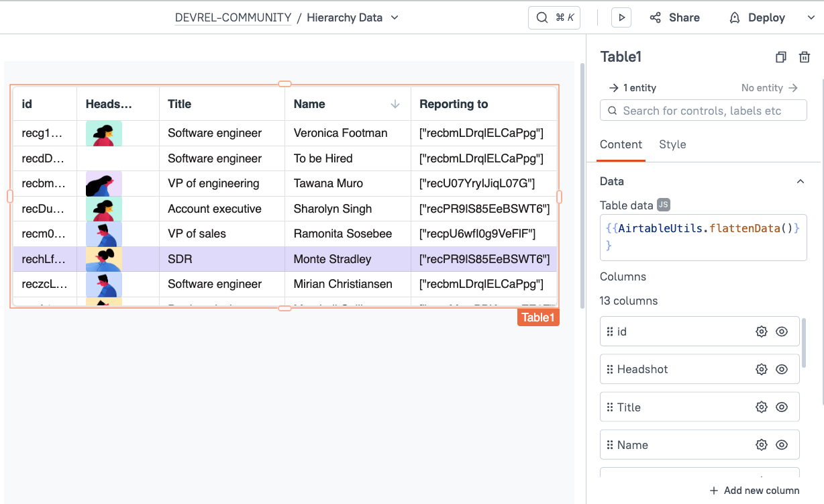
Task: Delete Table1 using the trash icon
Action: pos(805,57)
